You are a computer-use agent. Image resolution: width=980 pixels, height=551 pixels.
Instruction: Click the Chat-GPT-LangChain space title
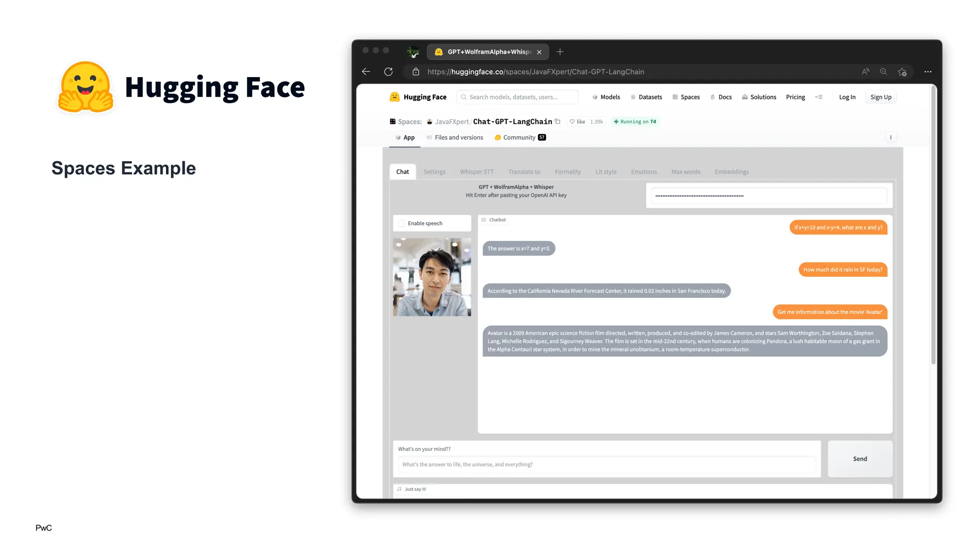(512, 121)
